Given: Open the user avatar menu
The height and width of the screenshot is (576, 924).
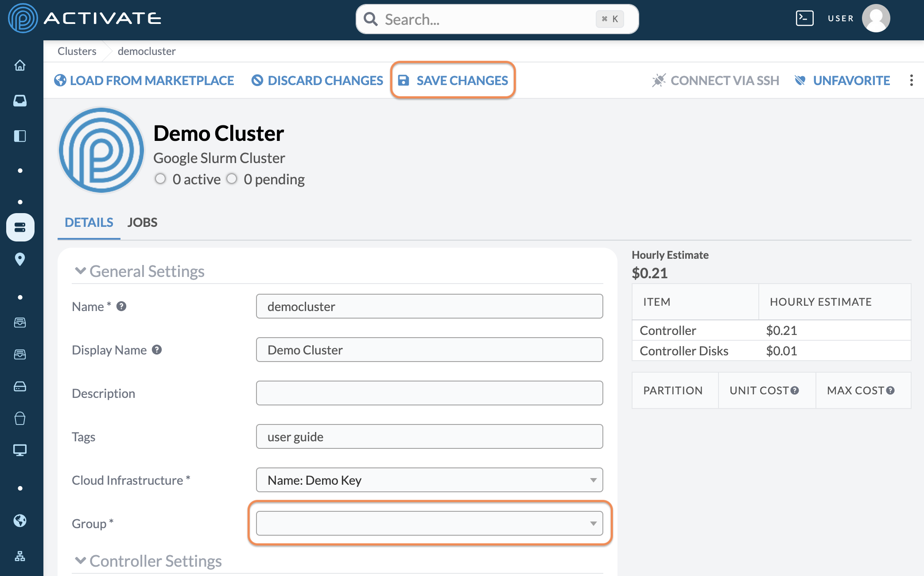Looking at the screenshot, I should [x=876, y=18].
